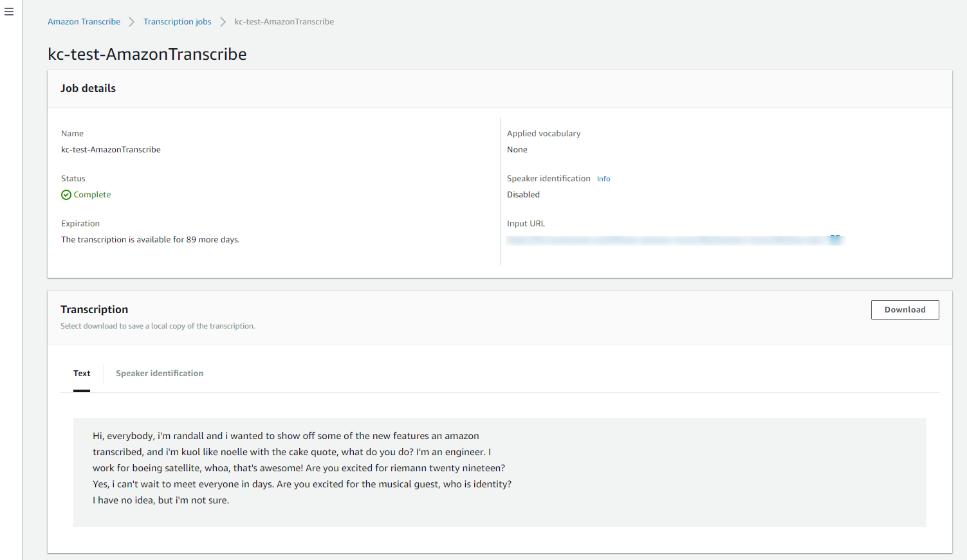Click the Expiration label
The height and width of the screenshot is (560, 967).
tap(80, 224)
